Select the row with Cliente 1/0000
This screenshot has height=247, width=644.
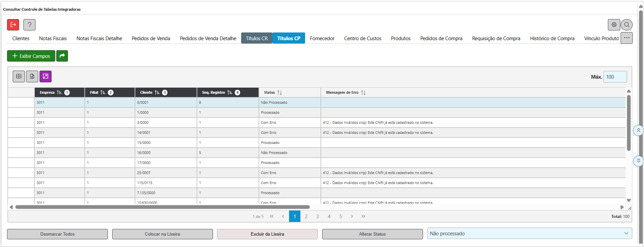click(x=317, y=112)
